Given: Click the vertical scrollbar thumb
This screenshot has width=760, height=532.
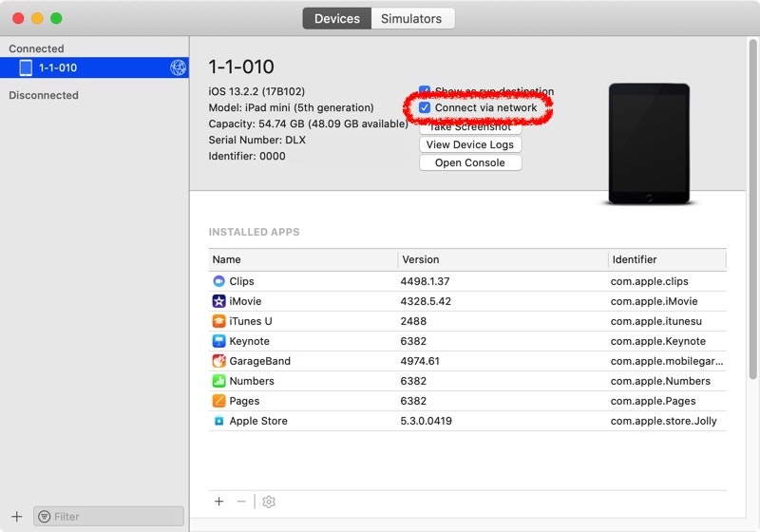Looking at the screenshot, I should [x=752, y=209].
